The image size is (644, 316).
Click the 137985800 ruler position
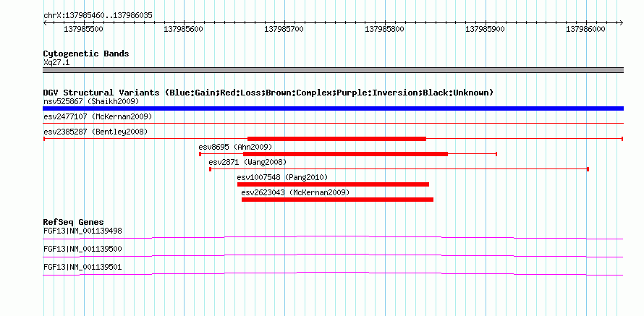tap(385, 29)
